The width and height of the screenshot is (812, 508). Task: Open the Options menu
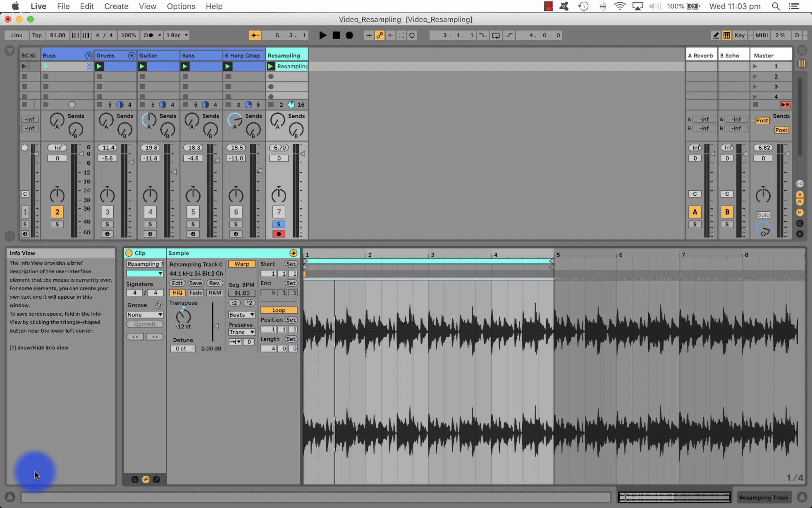click(x=181, y=6)
